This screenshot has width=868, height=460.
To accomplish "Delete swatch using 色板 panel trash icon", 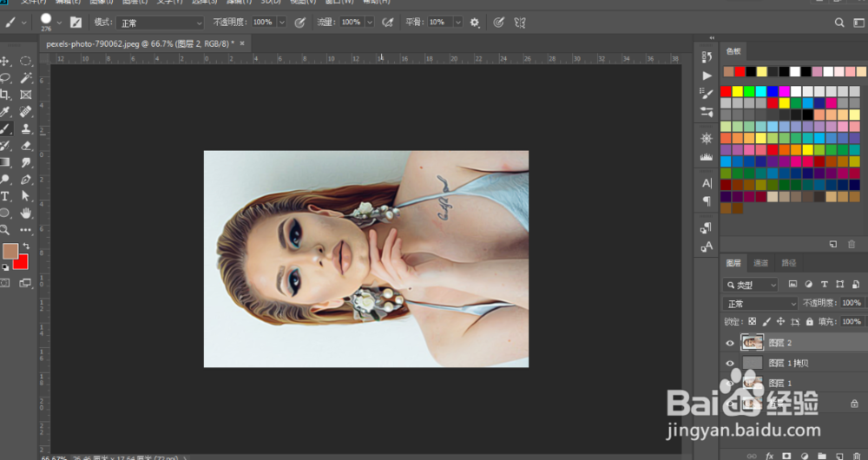I will tap(852, 244).
